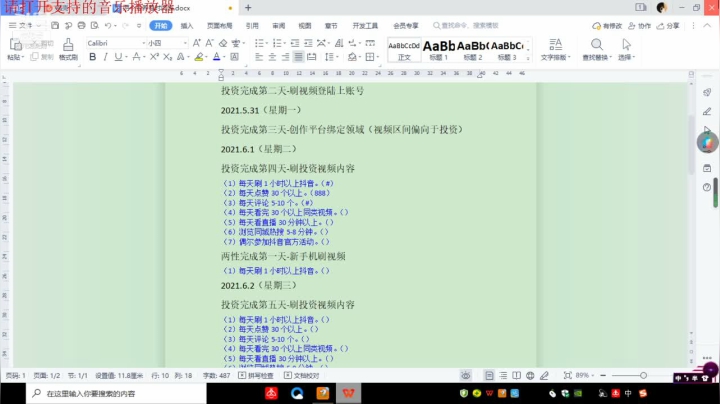Switch to the 审阅 tab
Image resolution: width=720 pixels, height=404 pixels.
(279, 26)
